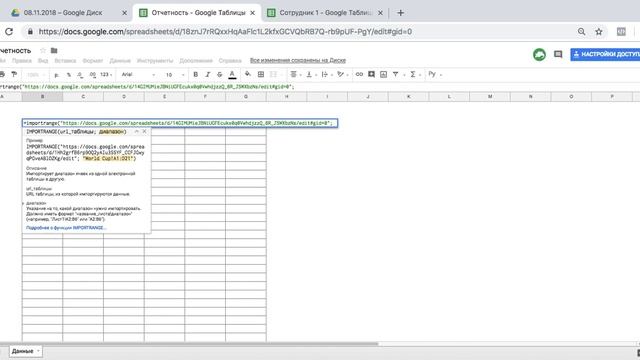Viewport: 640px width, 360px height.
Task: Open the Дополнения menu
Action: [196, 60]
